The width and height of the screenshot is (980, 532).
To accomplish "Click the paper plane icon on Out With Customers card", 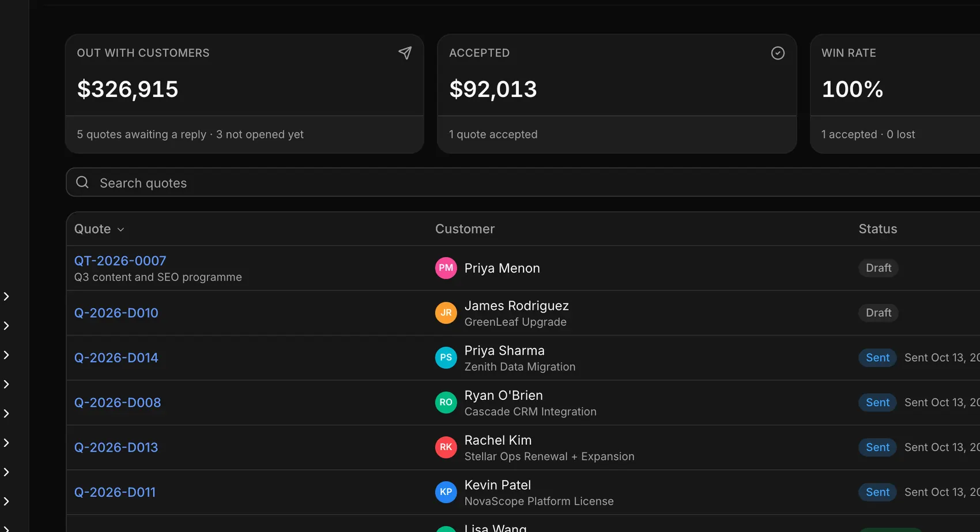I will [405, 53].
